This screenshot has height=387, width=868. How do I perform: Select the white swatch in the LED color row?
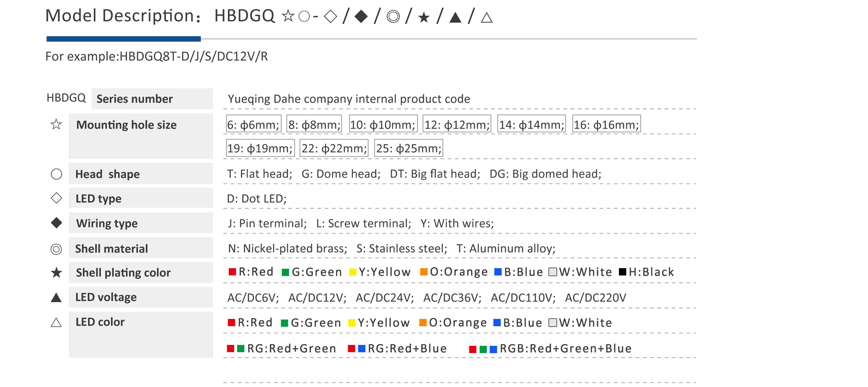point(552,322)
